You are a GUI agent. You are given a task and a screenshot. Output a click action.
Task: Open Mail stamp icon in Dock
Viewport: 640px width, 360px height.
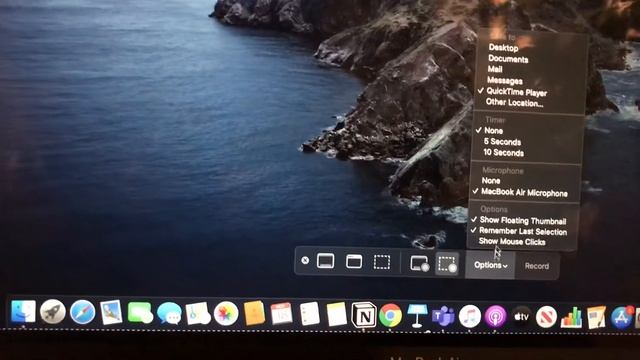tap(111, 313)
